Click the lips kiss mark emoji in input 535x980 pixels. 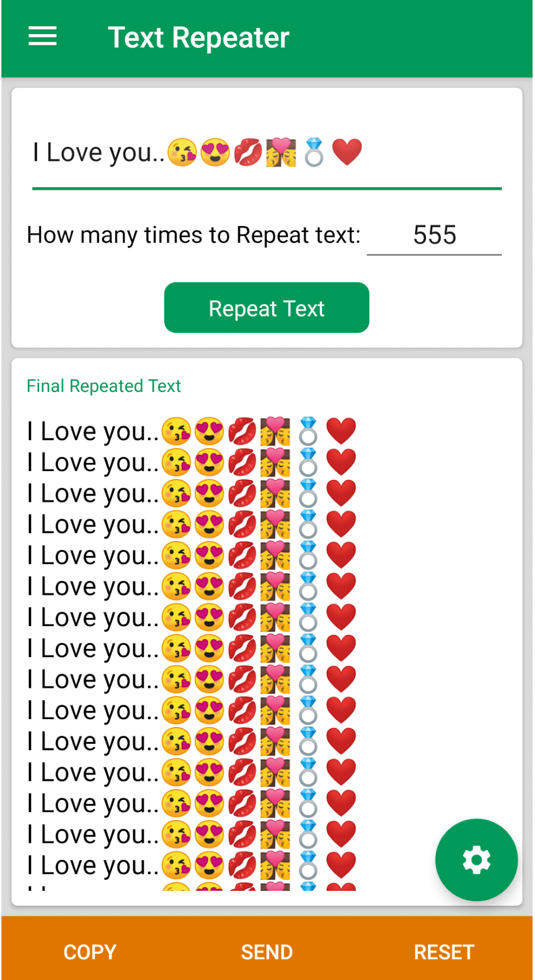[248, 152]
